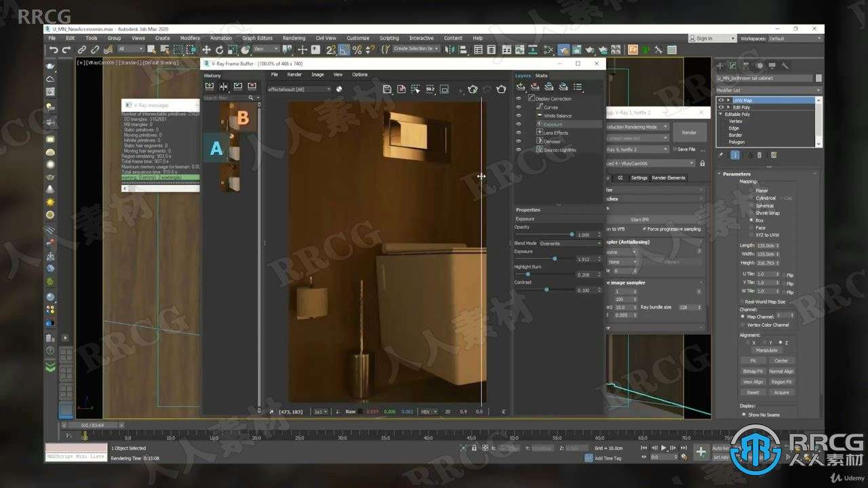Click the Redo arrow in main toolbar
Screen dimensions: 868x488
point(66,49)
